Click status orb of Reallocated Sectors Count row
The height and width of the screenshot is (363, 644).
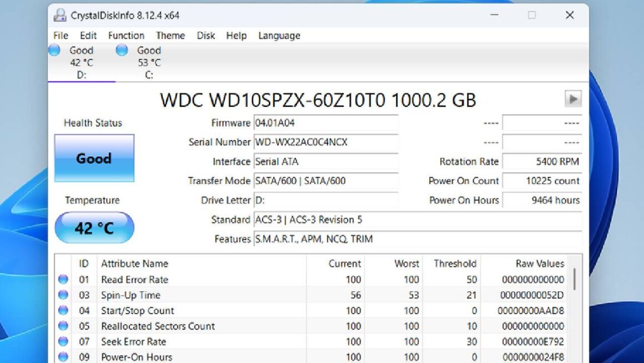tap(63, 326)
